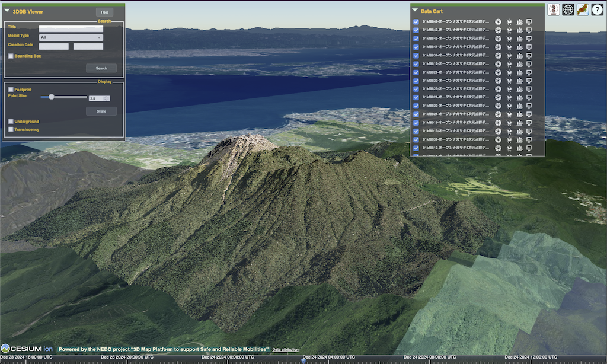Open the Model Type dropdown
607x364 pixels.
71,37
